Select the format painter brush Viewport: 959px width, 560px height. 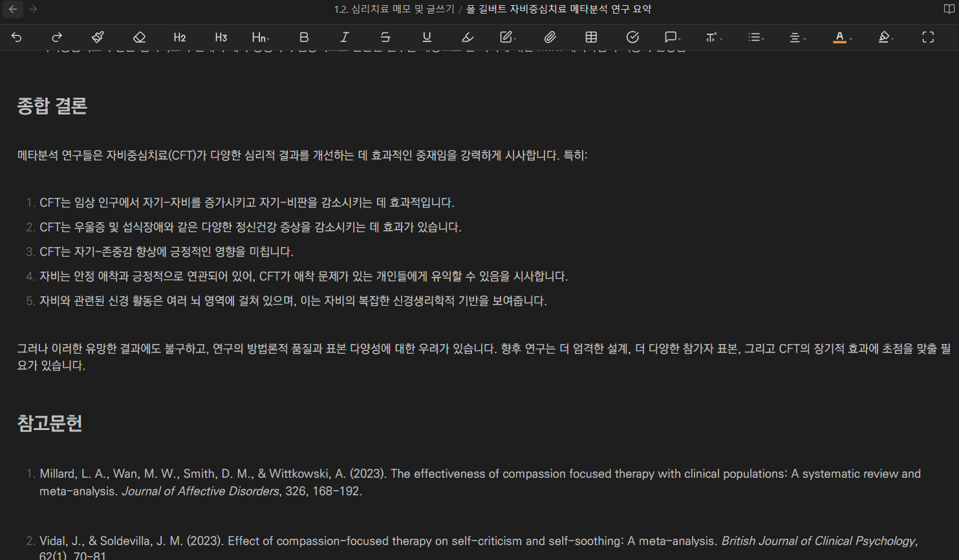(x=98, y=38)
